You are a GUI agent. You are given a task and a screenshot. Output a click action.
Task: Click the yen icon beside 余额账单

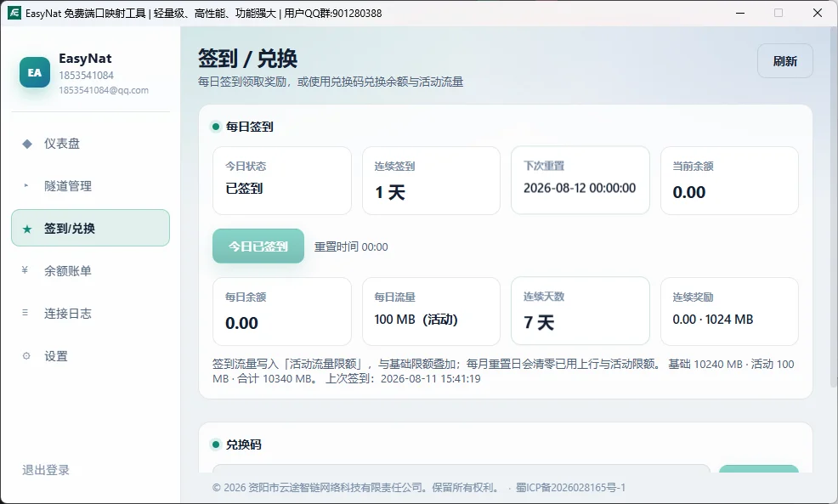(25, 270)
